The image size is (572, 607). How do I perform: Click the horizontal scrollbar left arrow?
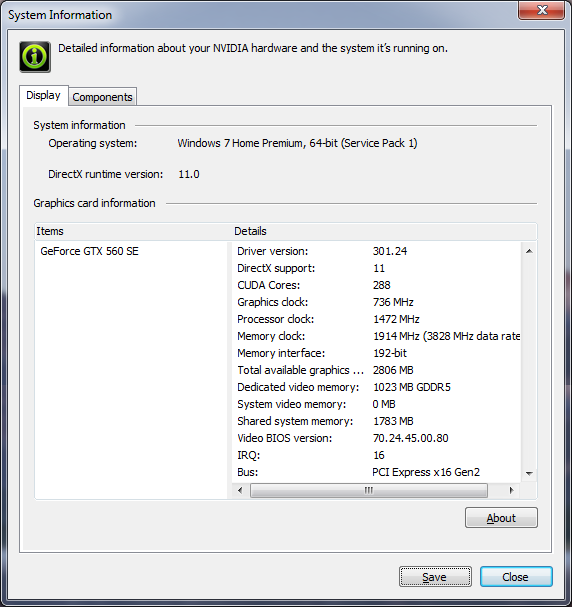pos(240,490)
